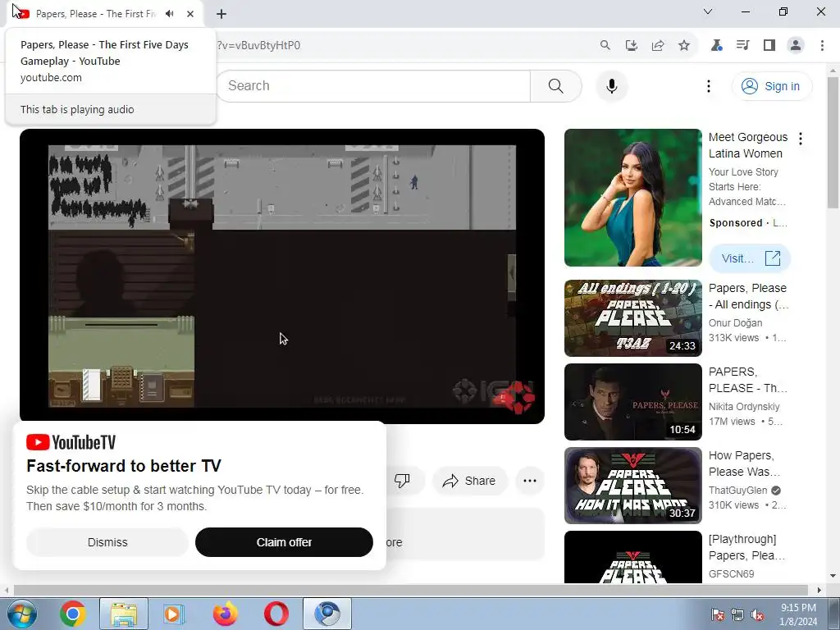Click the zoom magnifier icon in address bar

coord(605,45)
